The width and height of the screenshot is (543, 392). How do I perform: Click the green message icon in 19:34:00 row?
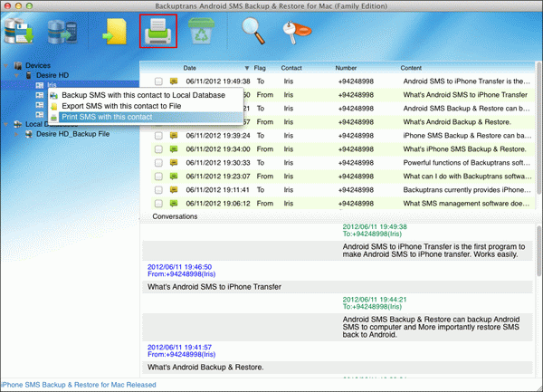(x=174, y=149)
